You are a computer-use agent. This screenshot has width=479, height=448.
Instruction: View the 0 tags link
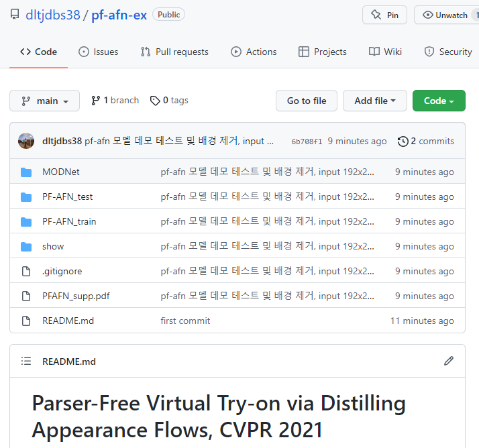click(169, 101)
